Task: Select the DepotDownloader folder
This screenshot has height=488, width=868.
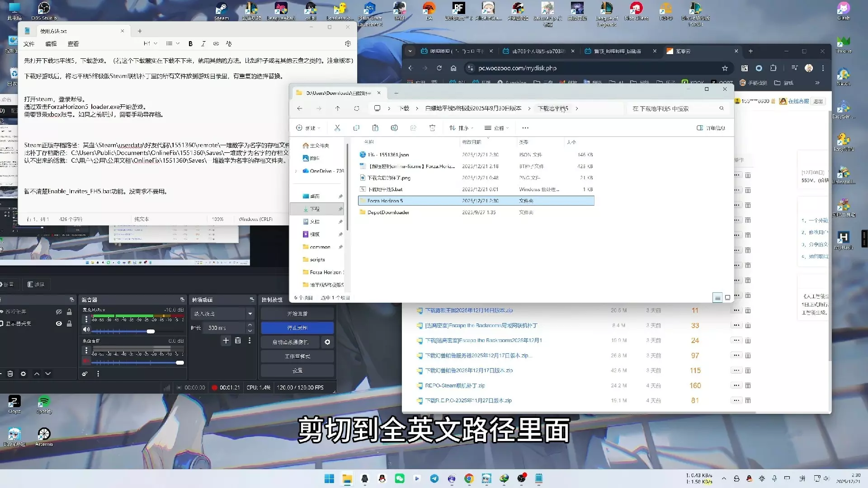Action: (388, 212)
